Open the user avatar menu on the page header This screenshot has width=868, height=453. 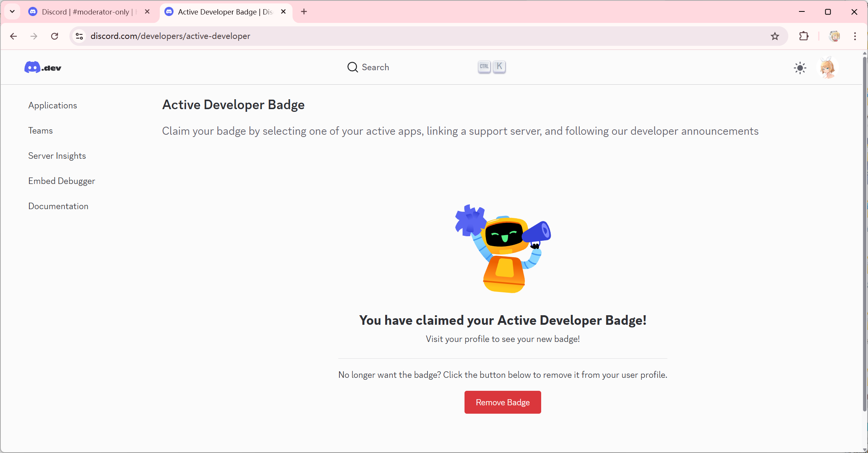[828, 68]
